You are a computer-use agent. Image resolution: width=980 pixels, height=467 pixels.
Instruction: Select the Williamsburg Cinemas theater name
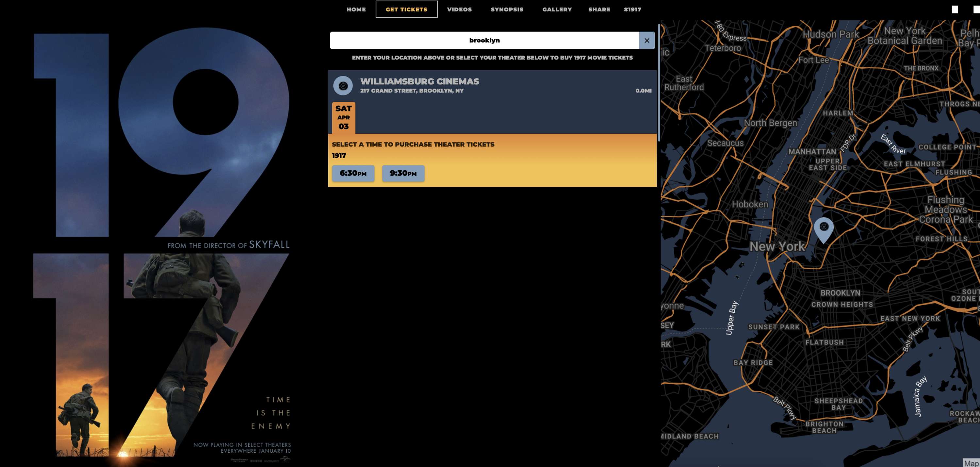[x=420, y=81]
